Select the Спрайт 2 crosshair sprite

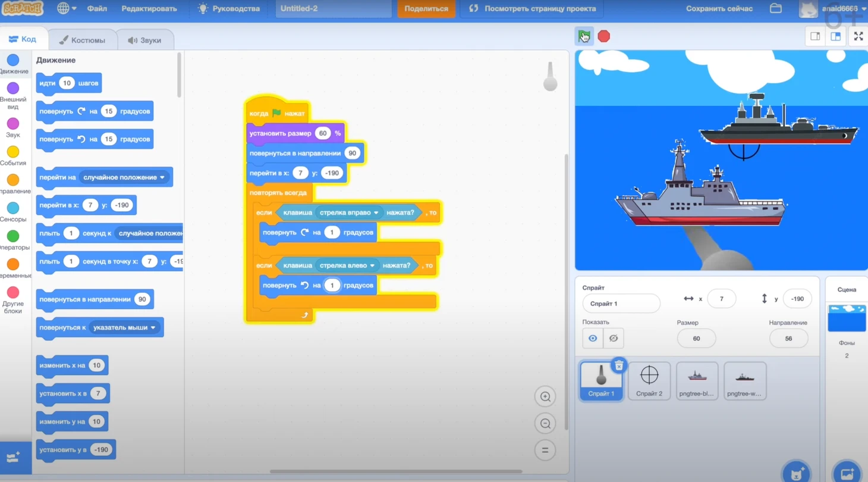click(x=649, y=381)
